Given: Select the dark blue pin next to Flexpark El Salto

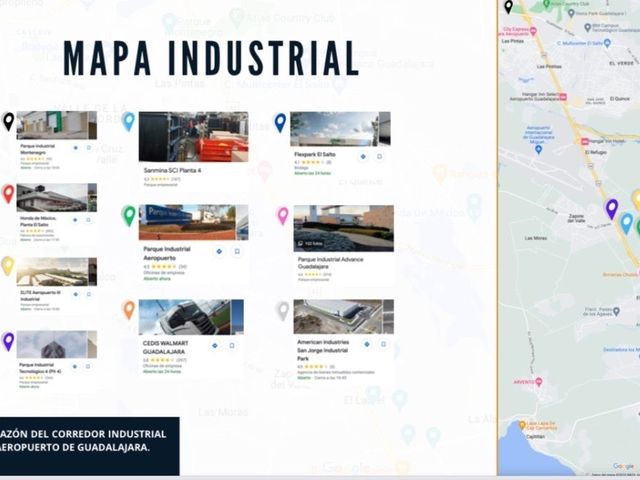Looking at the screenshot, I should [x=280, y=123].
